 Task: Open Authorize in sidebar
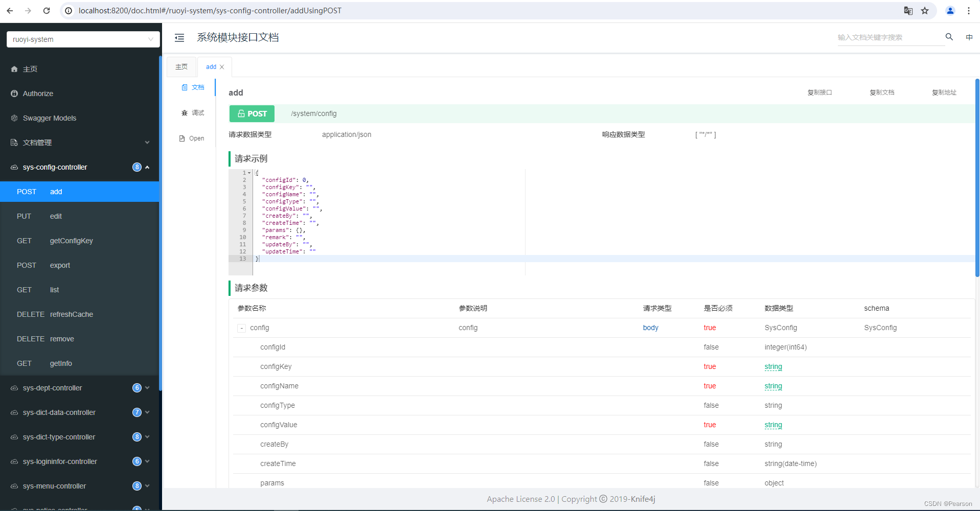(x=80, y=94)
